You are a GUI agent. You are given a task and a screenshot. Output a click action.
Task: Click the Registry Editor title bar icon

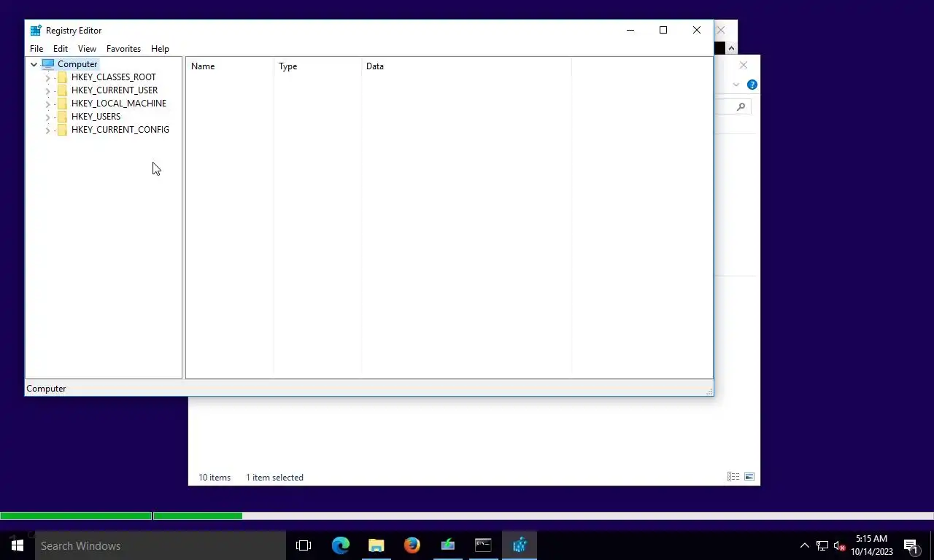(35, 31)
